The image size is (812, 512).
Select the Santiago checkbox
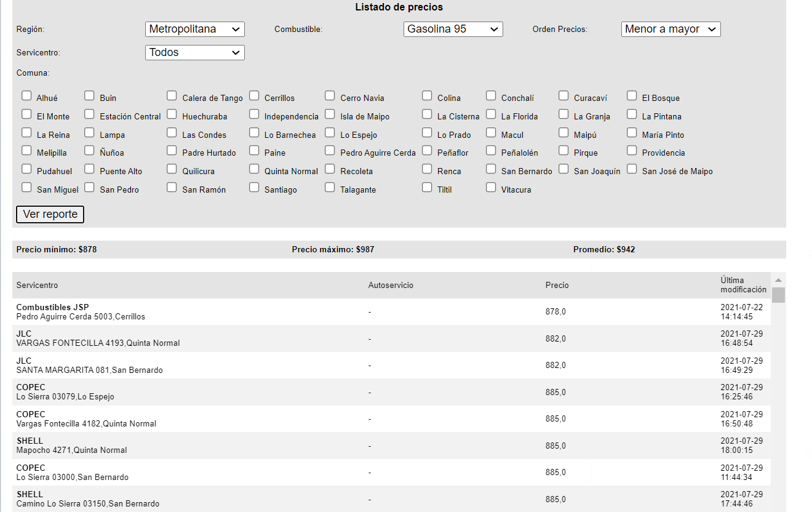click(x=254, y=188)
